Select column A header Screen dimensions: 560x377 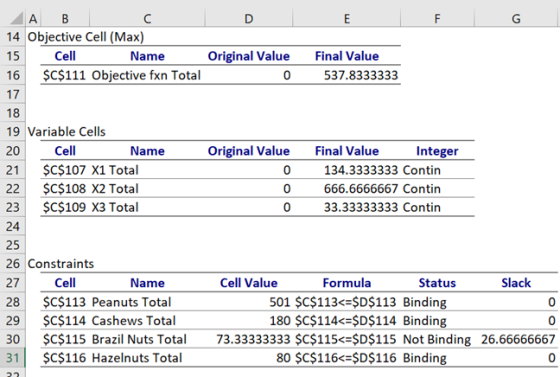(33, 18)
